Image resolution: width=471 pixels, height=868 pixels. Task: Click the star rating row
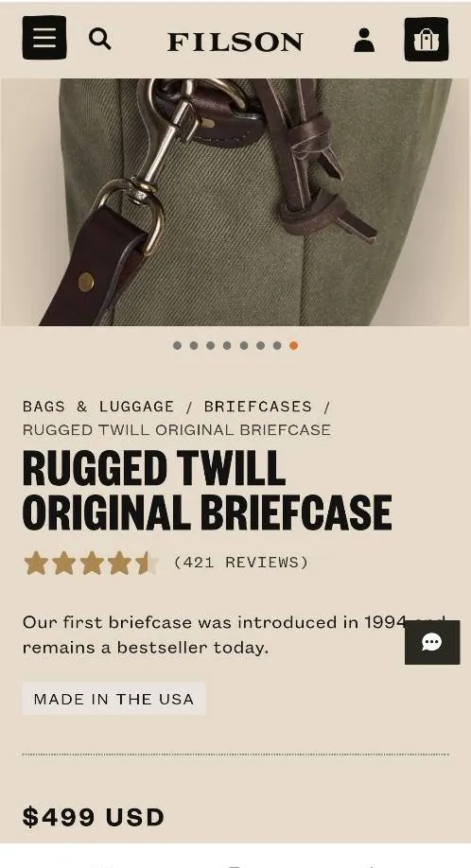(x=92, y=563)
